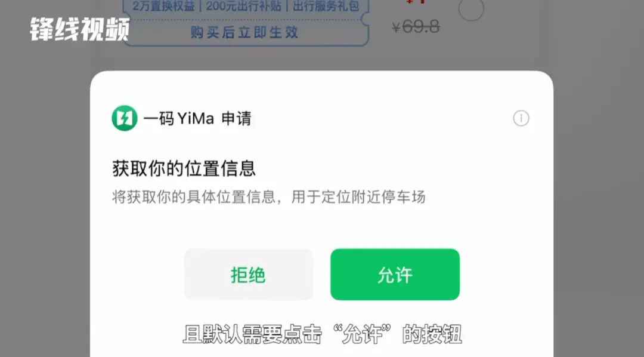Tap the 出行服务礼包 coupon text

(326, 6)
